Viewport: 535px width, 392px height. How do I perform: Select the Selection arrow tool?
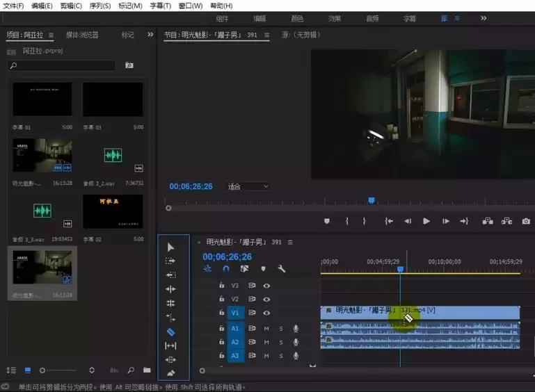tap(171, 247)
